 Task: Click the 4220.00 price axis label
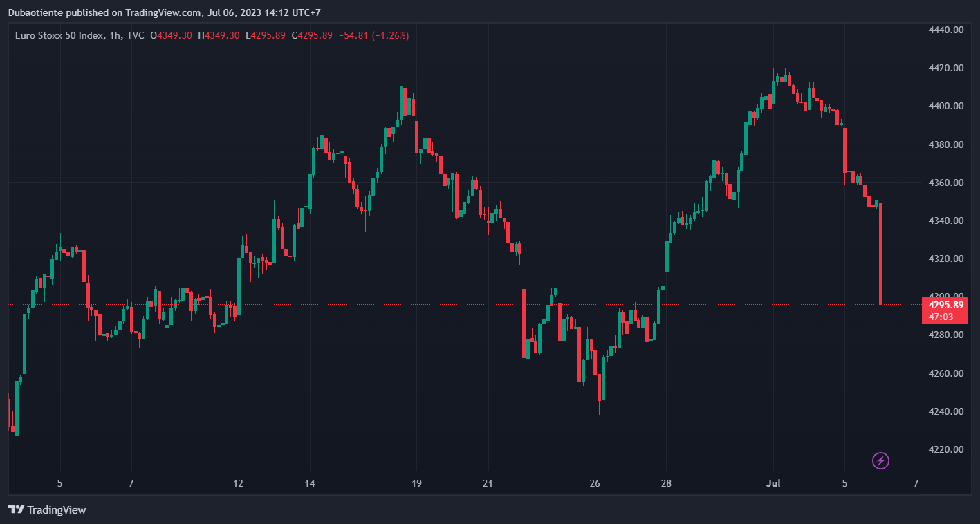pyautogui.click(x=947, y=449)
